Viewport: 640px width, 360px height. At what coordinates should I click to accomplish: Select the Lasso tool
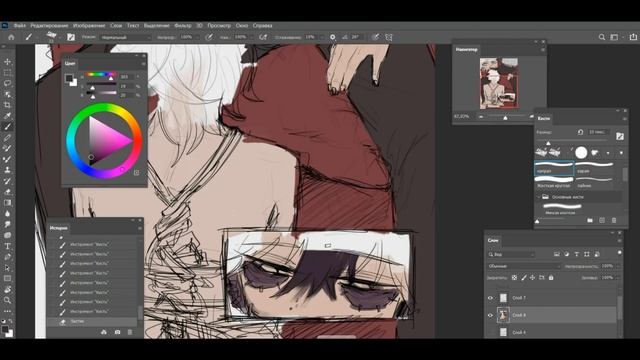coord(7,83)
